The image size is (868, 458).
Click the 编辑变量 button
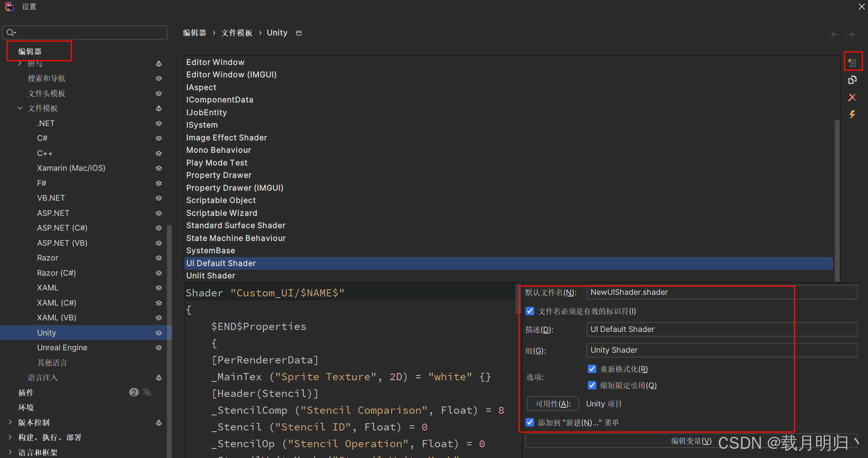[691, 441]
